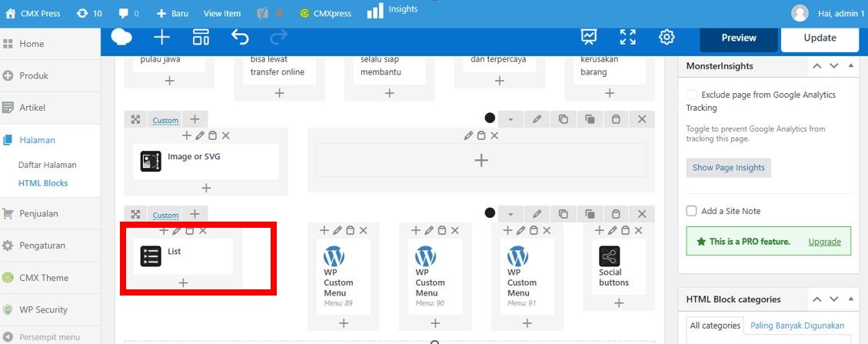Add an element to the large empty column
This screenshot has width=868, height=344.
tap(481, 161)
